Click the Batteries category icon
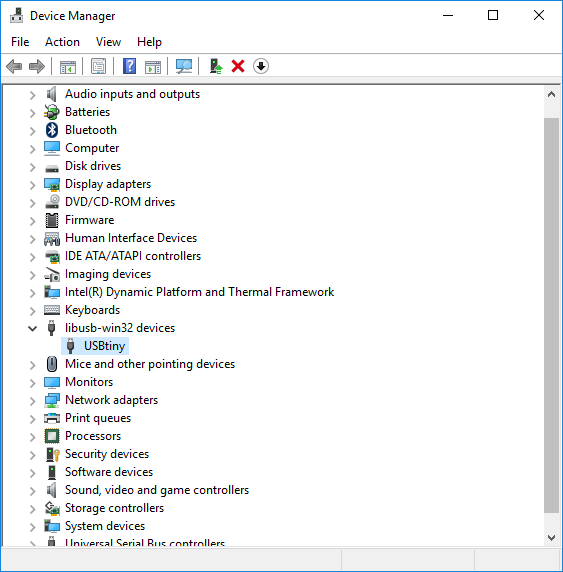The image size is (563, 572). [x=51, y=112]
